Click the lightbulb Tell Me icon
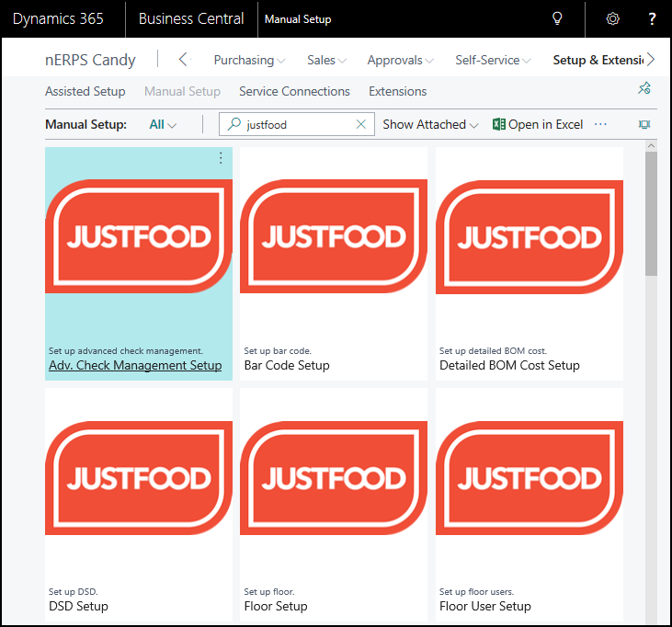The image size is (672, 627). 556,18
